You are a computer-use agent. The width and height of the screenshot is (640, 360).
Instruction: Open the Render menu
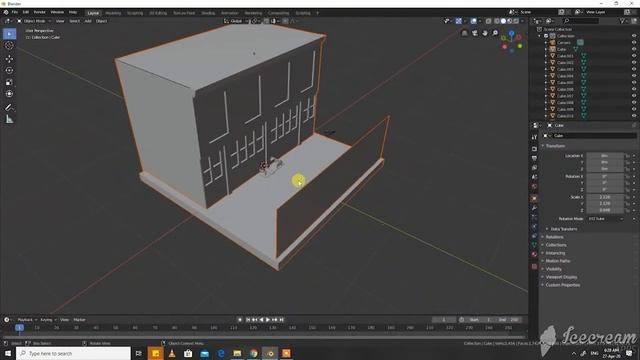39,12
